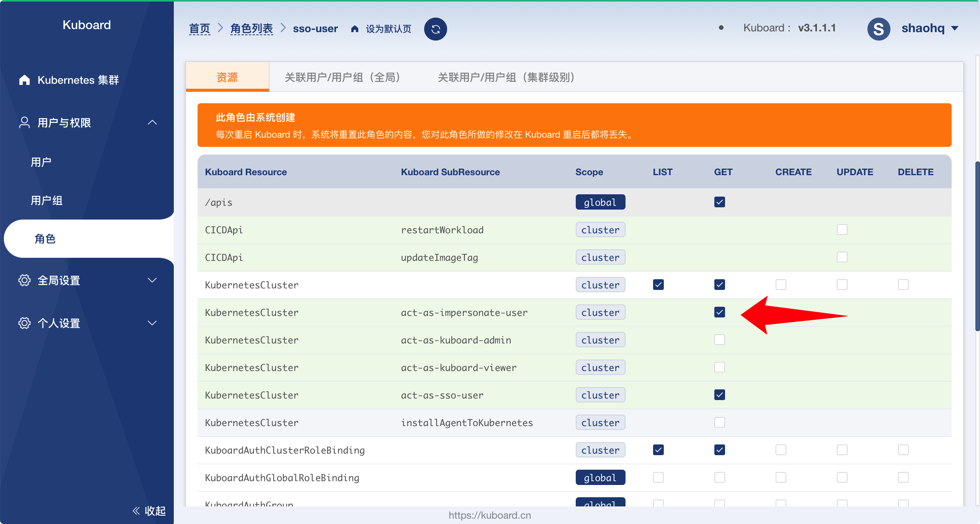Select the 资源 tab
980x524 pixels.
click(227, 77)
